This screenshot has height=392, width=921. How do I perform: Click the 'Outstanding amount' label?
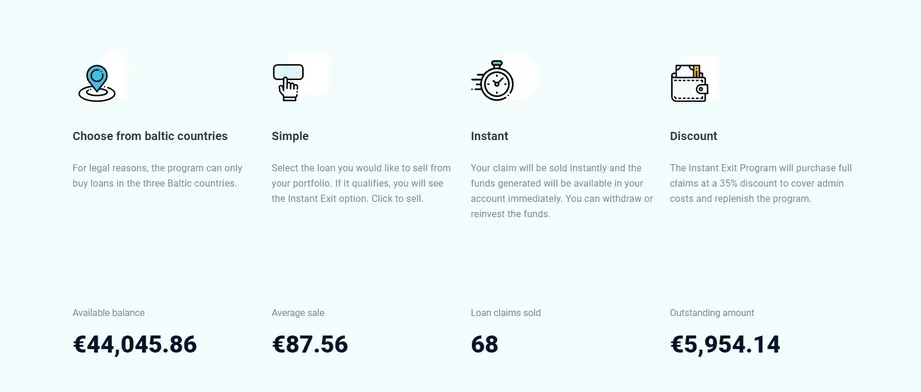click(x=712, y=313)
